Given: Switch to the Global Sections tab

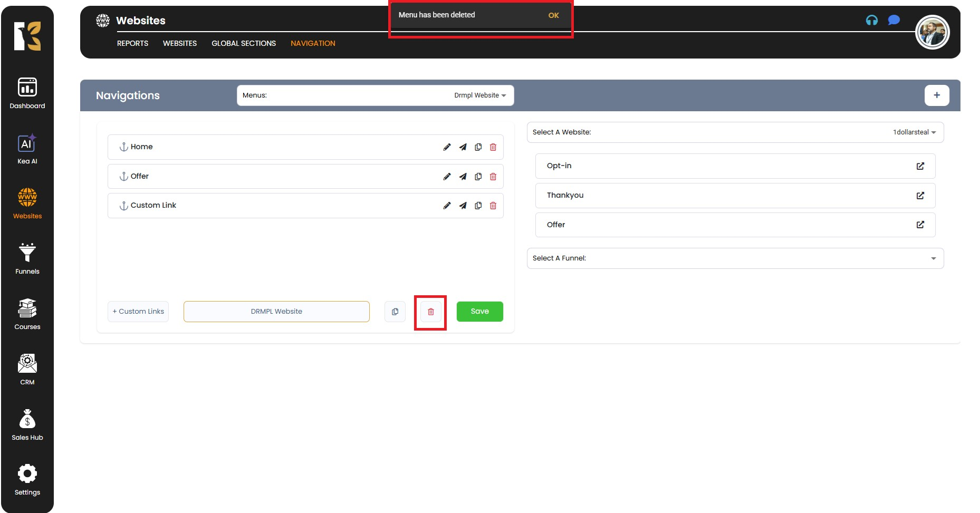Looking at the screenshot, I should (x=244, y=43).
